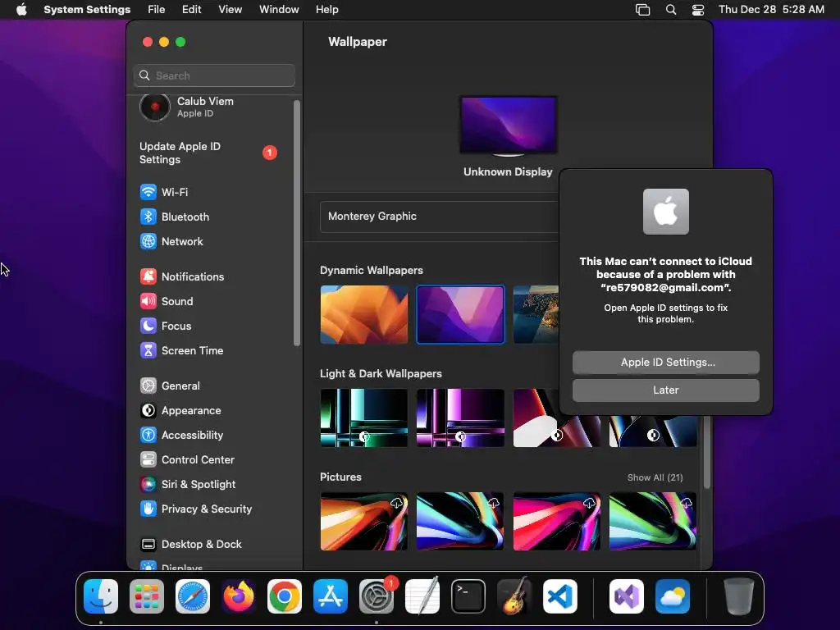840x630 pixels.
Task: Select magenta grid light & dark wallpaper
Action: point(460,418)
